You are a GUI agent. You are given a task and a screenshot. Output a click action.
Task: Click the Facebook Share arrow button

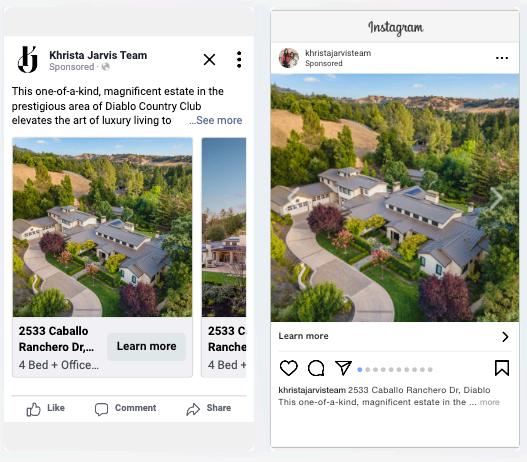tap(209, 409)
